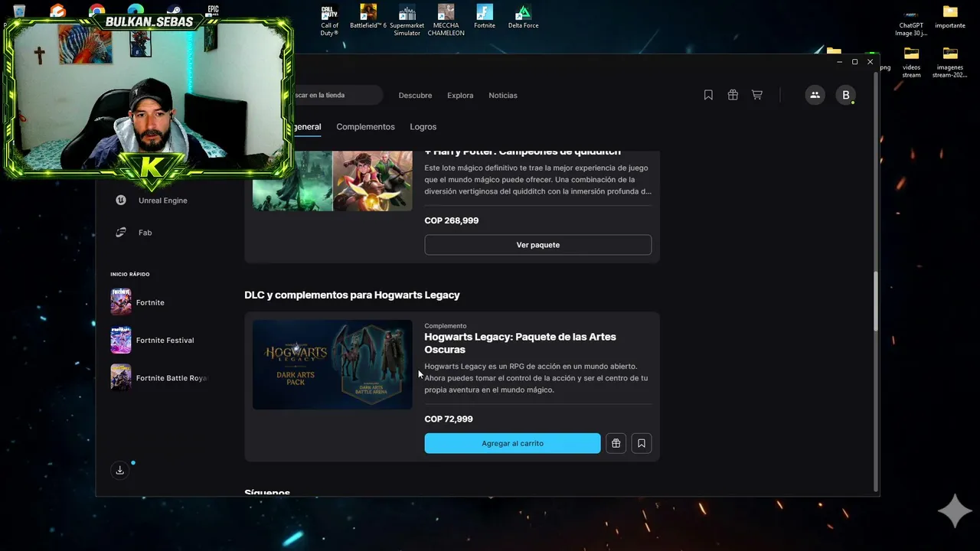Launch Fortnite from quick launch icon
The height and width of the screenshot is (551, 980).
click(x=121, y=302)
